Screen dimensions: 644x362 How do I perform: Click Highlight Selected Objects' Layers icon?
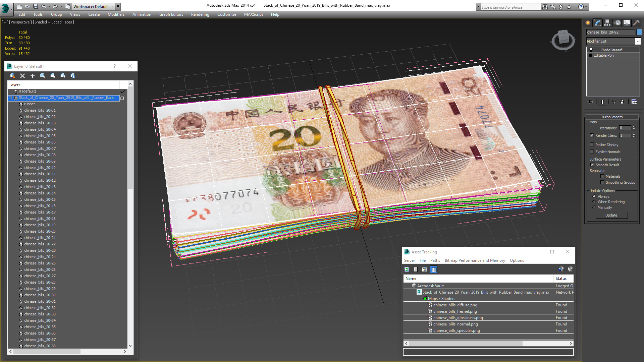(53, 76)
